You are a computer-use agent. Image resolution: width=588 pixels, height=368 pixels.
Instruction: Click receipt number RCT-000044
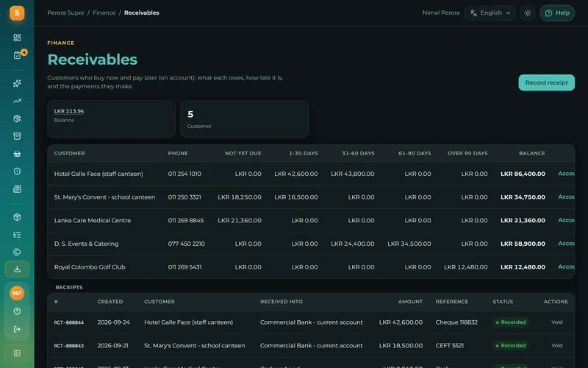[69, 322]
